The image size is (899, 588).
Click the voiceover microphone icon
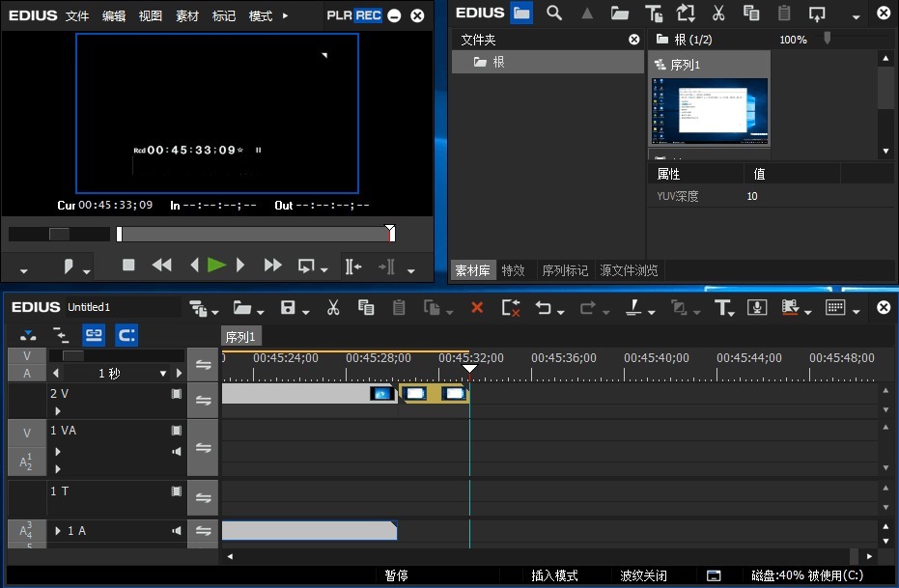758,307
